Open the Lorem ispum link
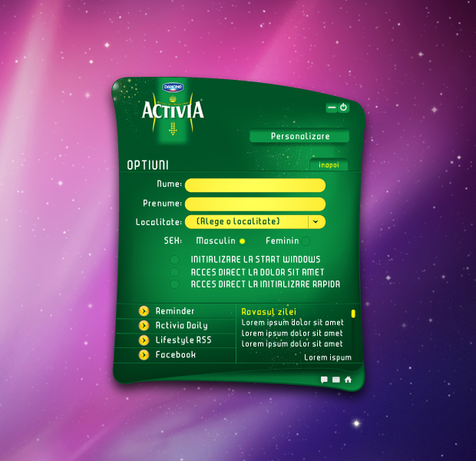Image resolution: width=476 pixels, height=461 pixels. coord(328,357)
